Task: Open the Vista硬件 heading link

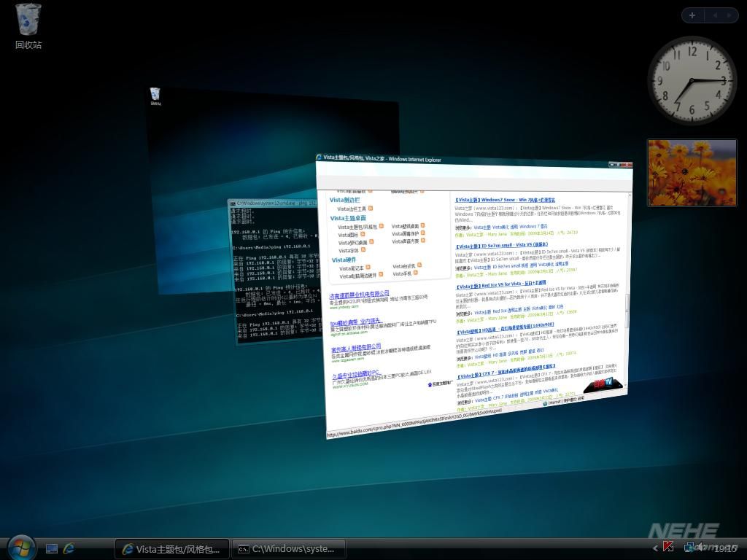Action: pyautogui.click(x=344, y=260)
